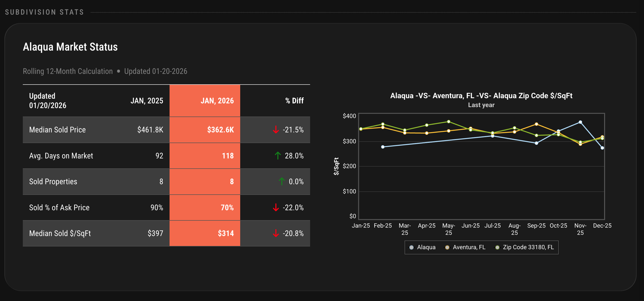
Task: Toggle the Alaqua series in chart legend
Action: click(x=422, y=247)
